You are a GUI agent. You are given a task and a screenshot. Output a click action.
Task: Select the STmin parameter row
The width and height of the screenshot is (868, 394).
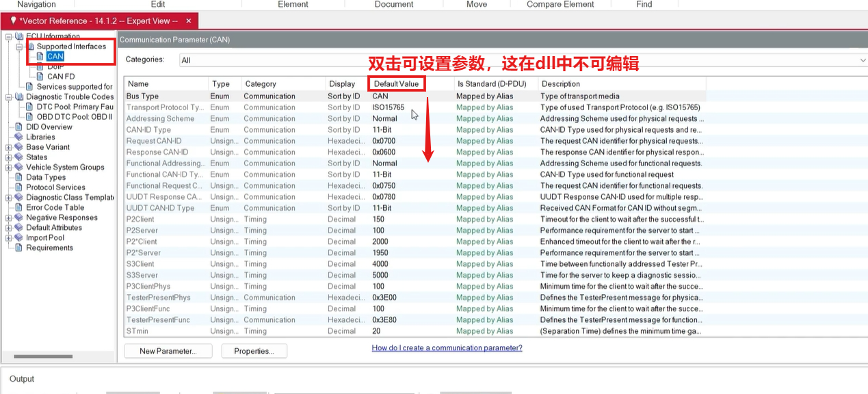(x=415, y=331)
